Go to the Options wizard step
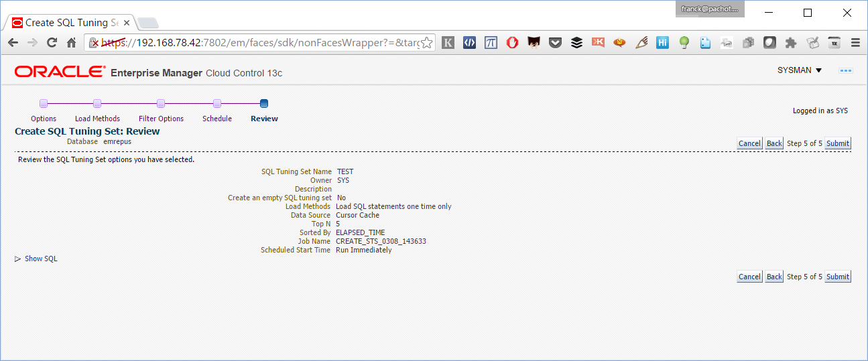The image size is (868, 361). tap(44, 104)
